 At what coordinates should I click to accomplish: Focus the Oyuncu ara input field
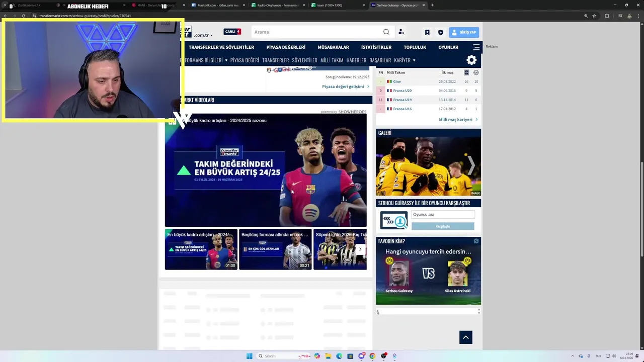coord(443,215)
